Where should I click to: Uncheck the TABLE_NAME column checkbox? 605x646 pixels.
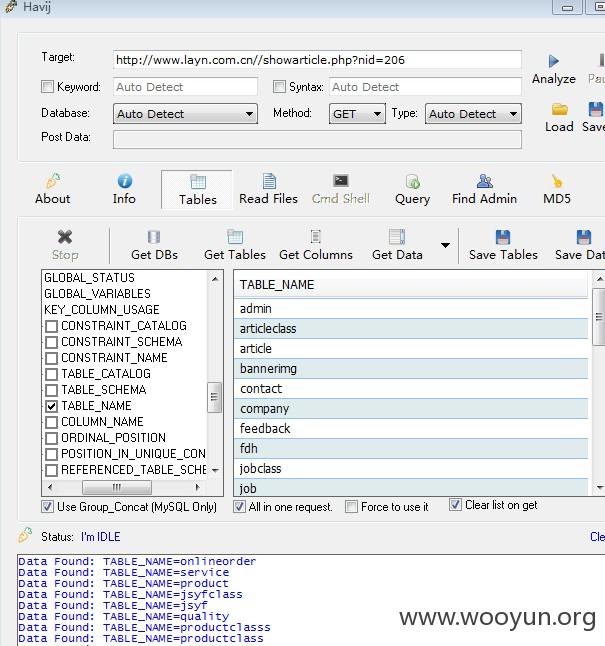tap(51, 406)
